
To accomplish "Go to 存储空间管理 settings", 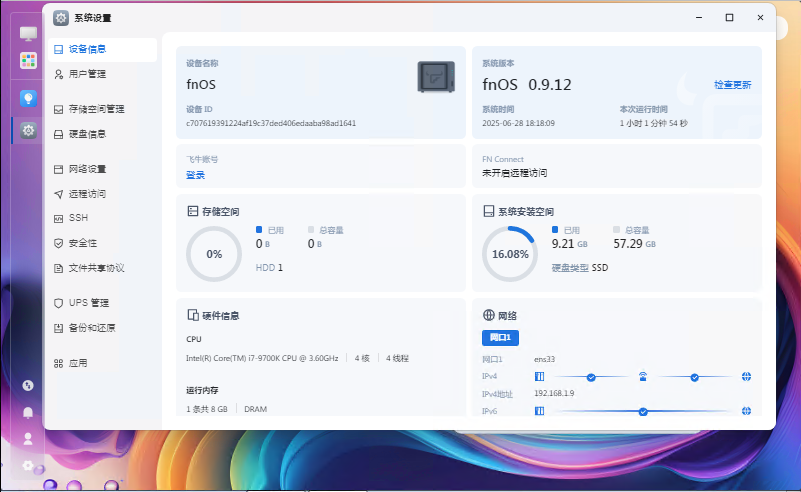I will [96, 109].
